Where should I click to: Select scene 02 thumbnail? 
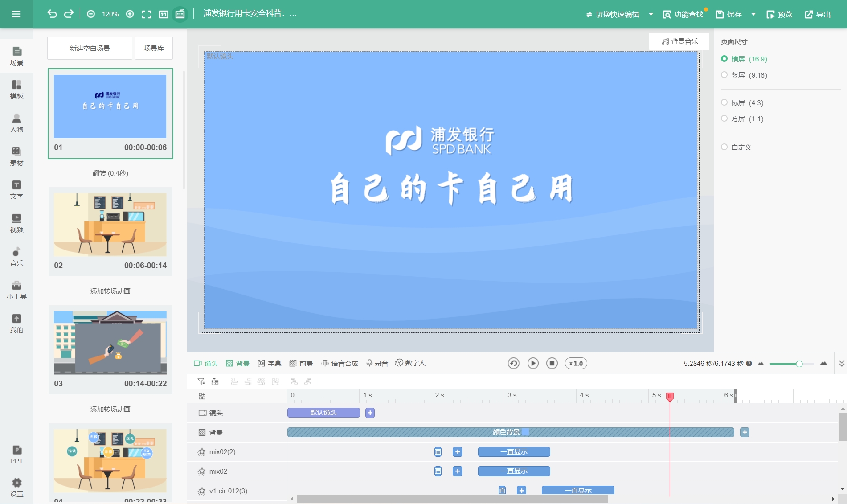[x=110, y=225]
